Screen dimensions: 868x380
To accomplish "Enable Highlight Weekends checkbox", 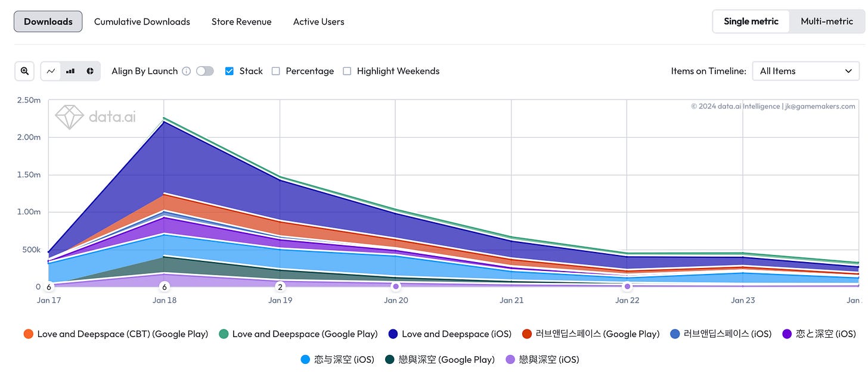I will point(347,71).
